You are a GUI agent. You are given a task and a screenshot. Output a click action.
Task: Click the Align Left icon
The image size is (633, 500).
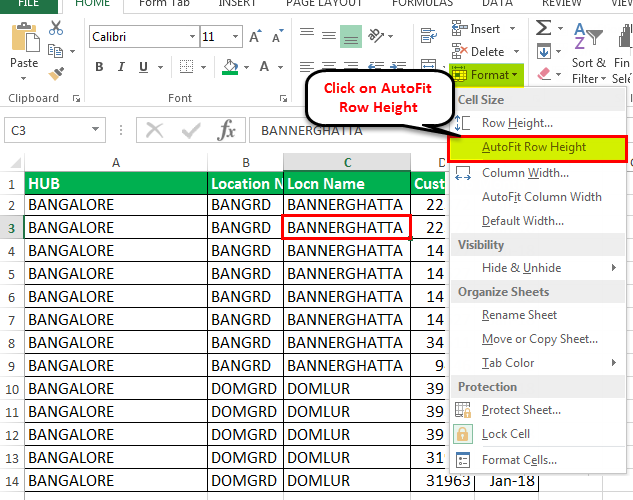(x=307, y=66)
